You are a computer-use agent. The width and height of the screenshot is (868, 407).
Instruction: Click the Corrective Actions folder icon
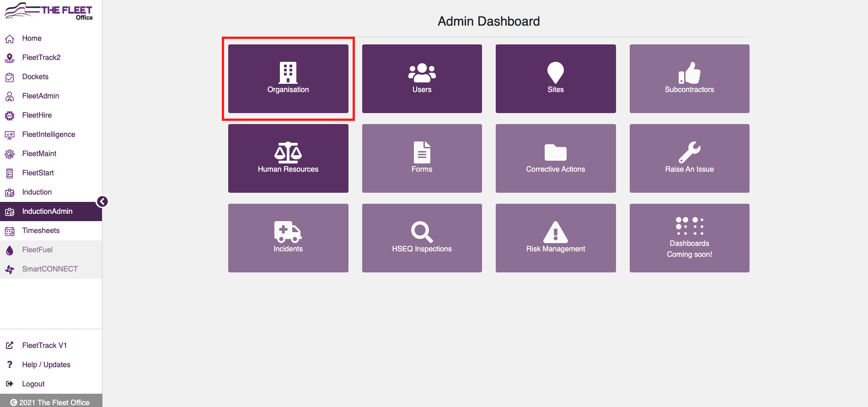[556, 152]
